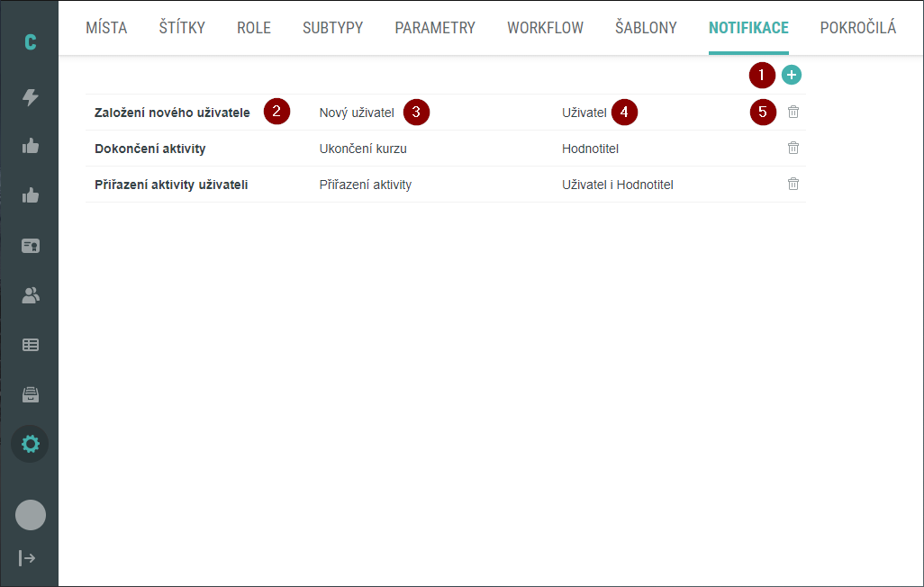Click the ID card icon in the sidebar
This screenshot has width=924, height=587.
30,245
